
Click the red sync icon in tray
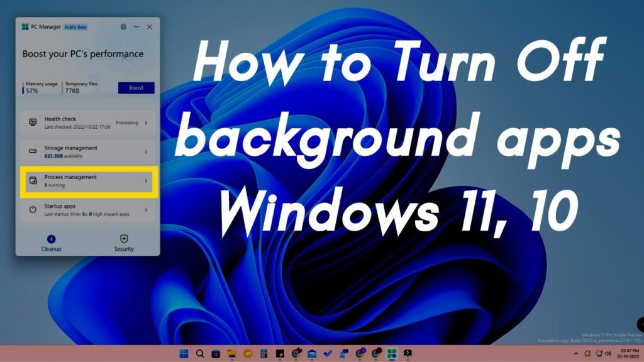tap(588, 354)
